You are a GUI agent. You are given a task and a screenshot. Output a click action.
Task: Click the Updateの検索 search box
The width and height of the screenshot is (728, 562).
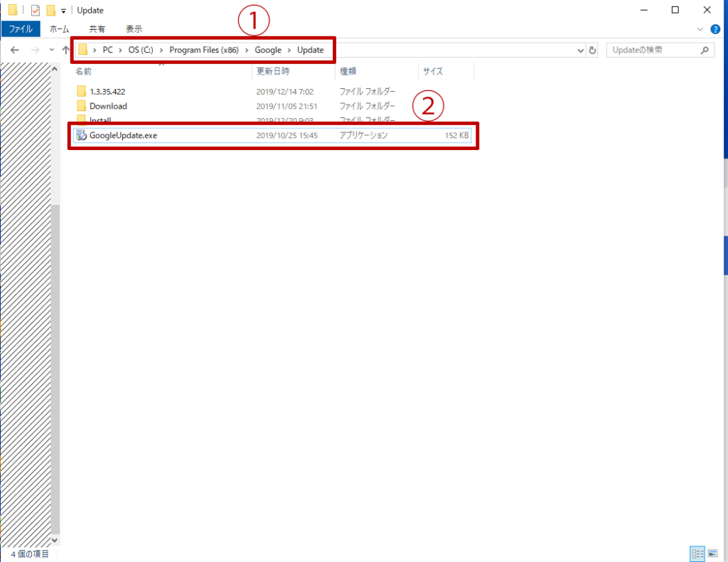(653, 51)
